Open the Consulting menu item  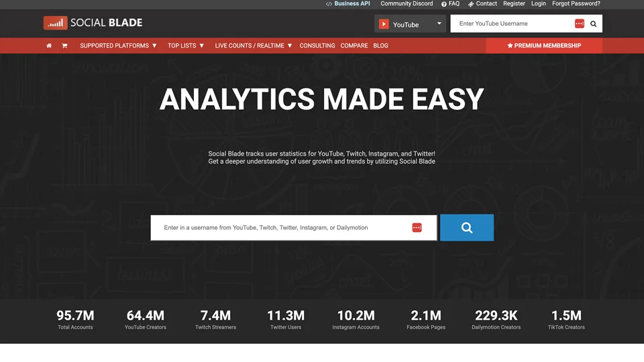317,46
